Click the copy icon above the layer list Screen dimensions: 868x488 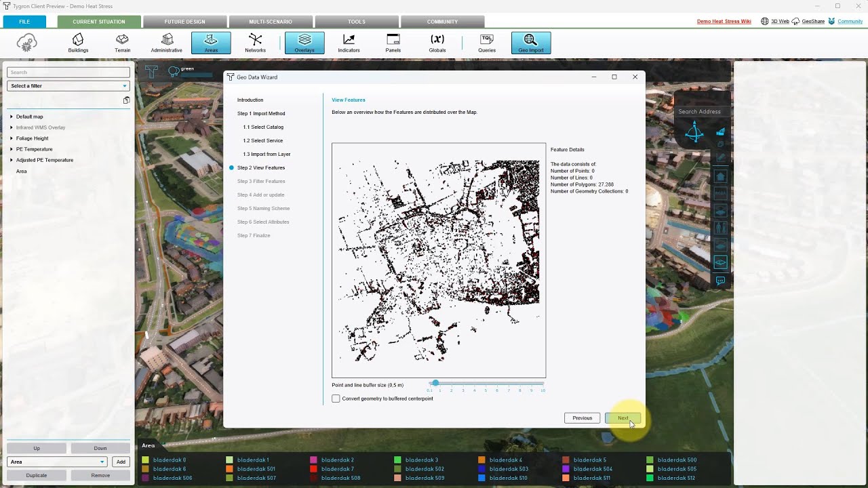(126, 100)
